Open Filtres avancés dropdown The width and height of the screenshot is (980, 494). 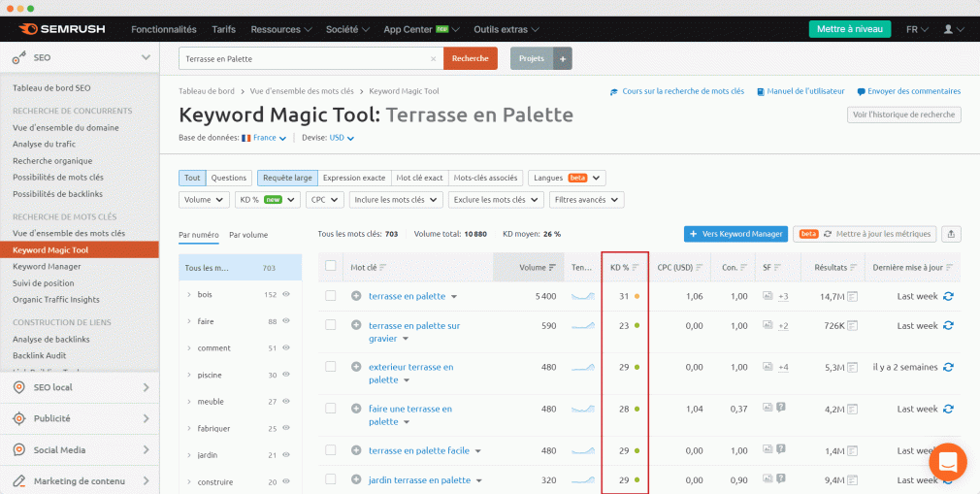click(x=587, y=200)
